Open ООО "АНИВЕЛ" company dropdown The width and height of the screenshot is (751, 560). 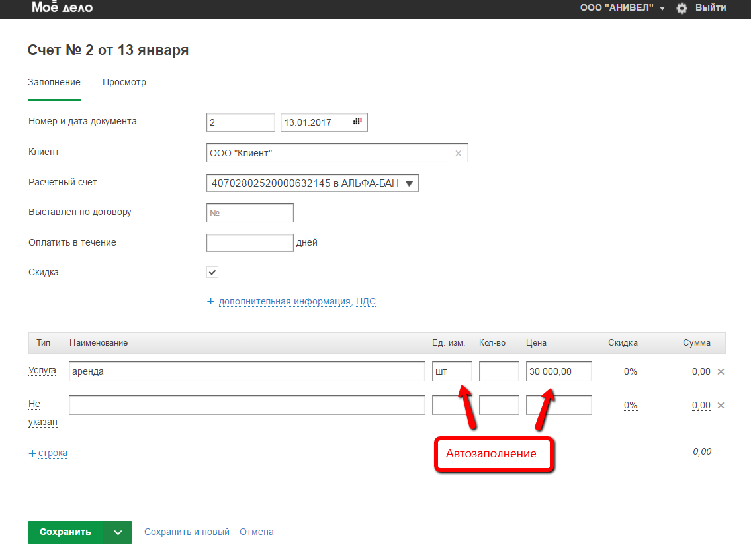click(x=622, y=8)
